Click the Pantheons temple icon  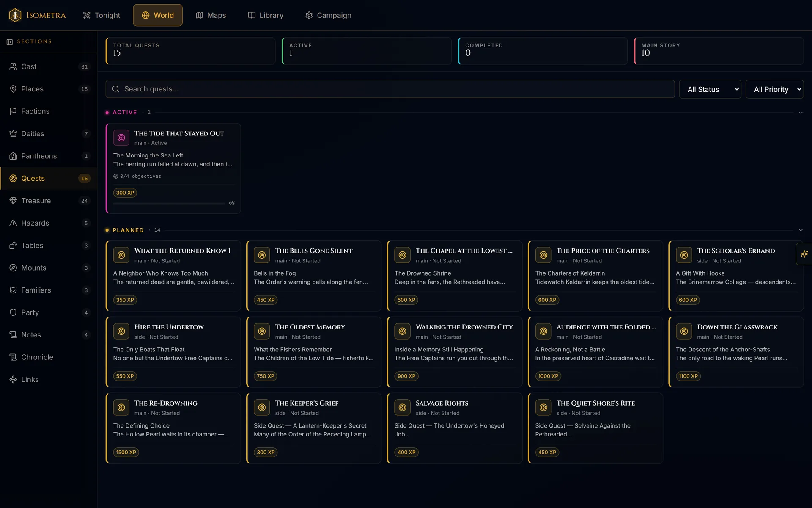tap(13, 156)
